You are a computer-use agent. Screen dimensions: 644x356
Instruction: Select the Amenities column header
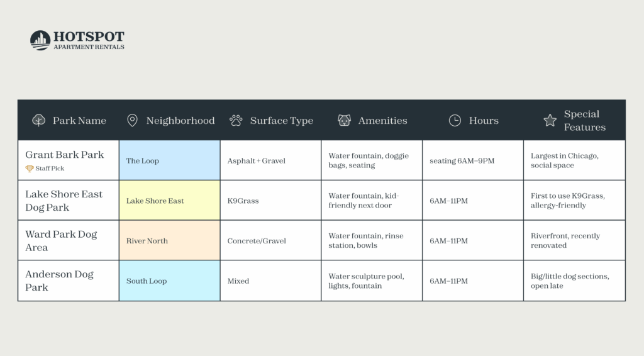coord(372,120)
